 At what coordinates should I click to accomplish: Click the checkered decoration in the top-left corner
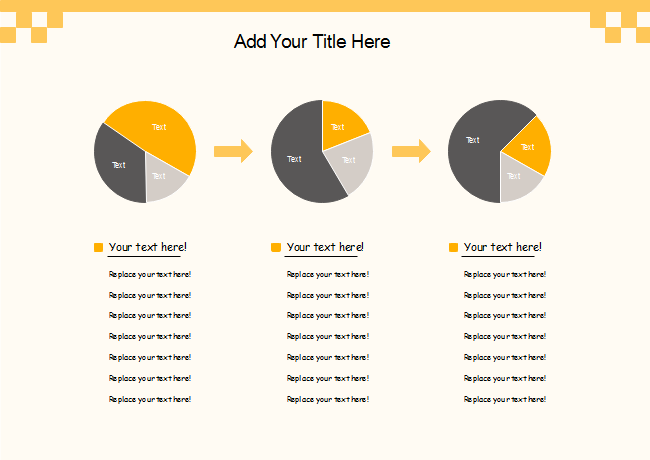click(x=30, y=27)
